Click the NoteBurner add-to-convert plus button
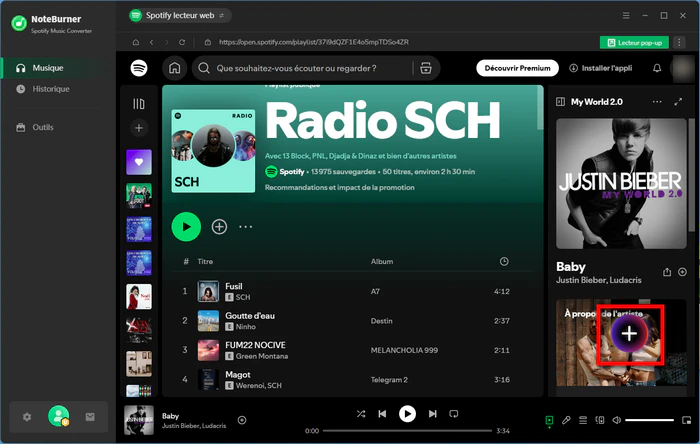700x444 pixels. coord(629,333)
